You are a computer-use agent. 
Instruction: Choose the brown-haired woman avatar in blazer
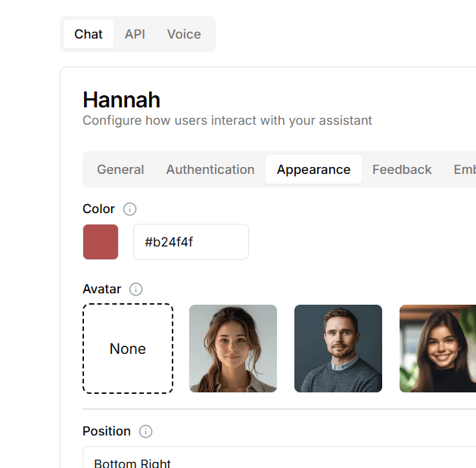pos(233,349)
